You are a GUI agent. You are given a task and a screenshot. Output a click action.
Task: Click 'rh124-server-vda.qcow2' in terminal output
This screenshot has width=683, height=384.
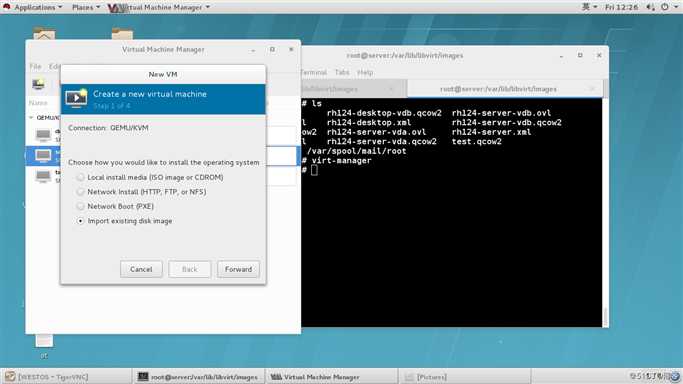[382, 141]
